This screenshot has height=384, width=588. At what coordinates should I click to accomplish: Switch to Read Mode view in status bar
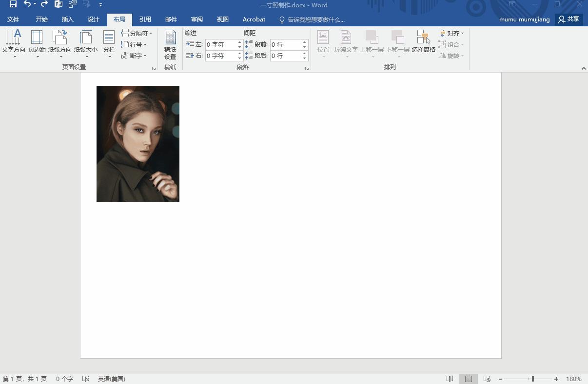450,379
